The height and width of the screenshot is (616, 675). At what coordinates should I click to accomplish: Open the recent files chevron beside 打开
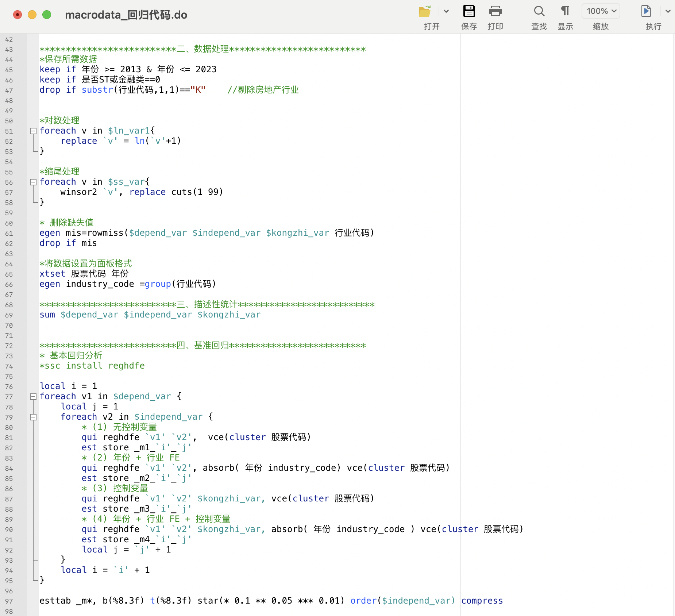[447, 12]
